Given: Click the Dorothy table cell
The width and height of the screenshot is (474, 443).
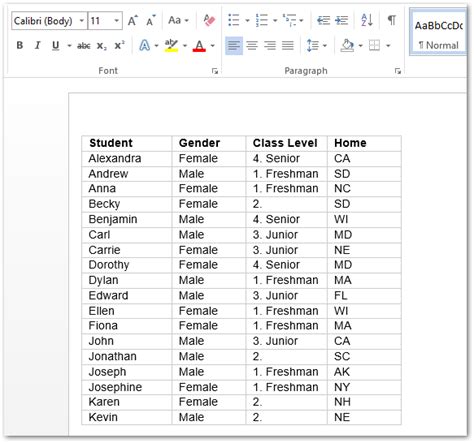Looking at the screenshot, I should (x=127, y=265).
